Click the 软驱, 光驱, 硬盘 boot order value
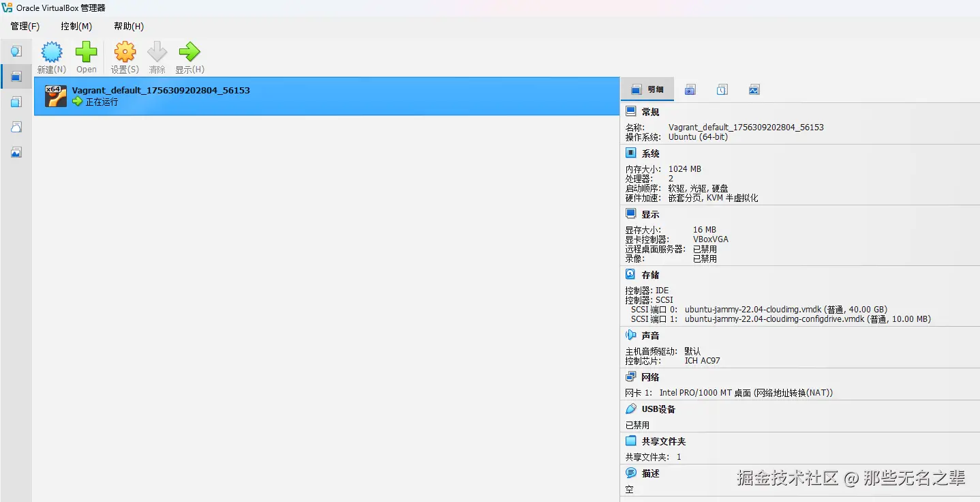This screenshot has height=502, width=980. [699, 188]
